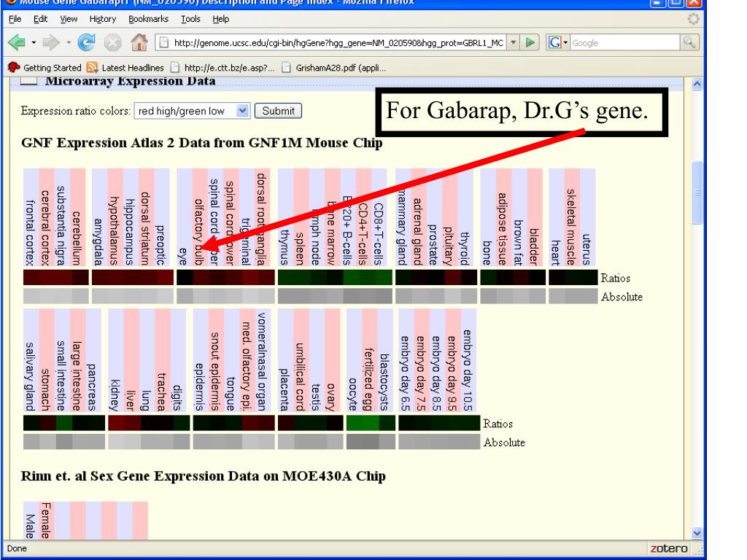Click the Forward arrow button
This screenshot has width=747, height=560.
tap(50, 43)
